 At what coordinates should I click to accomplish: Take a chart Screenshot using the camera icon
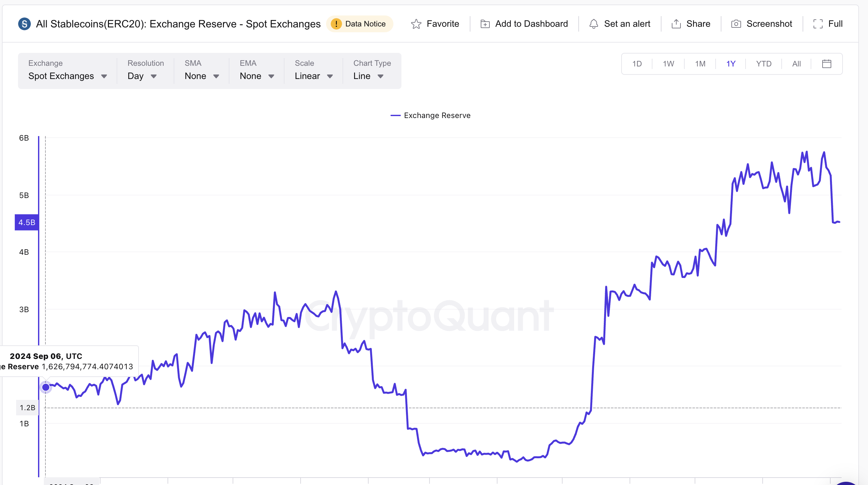pos(737,24)
